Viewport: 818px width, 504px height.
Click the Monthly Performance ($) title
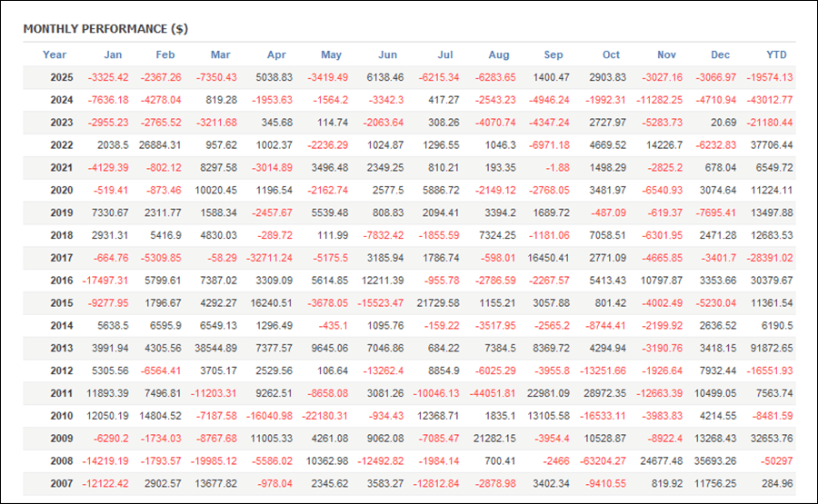105,28
